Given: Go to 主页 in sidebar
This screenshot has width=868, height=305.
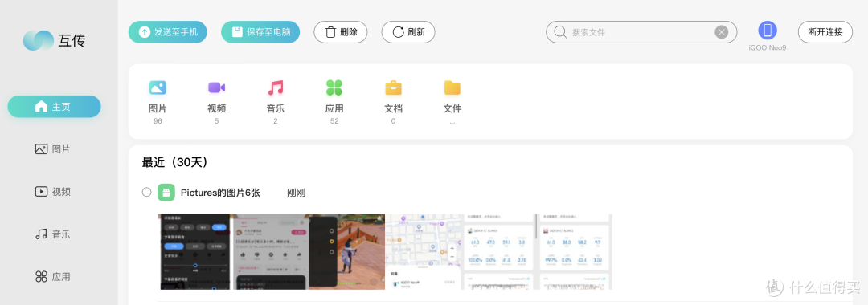Looking at the screenshot, I should coord(55,107).
